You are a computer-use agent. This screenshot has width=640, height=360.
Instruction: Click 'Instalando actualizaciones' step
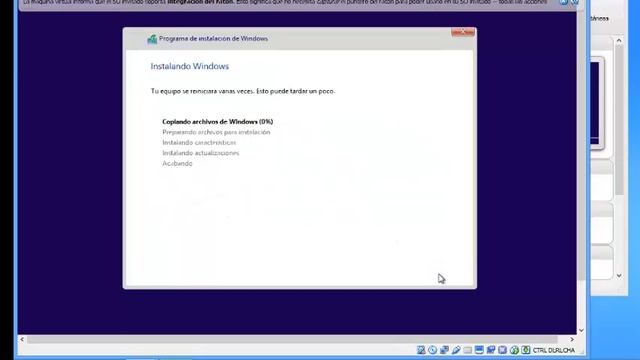201,153
